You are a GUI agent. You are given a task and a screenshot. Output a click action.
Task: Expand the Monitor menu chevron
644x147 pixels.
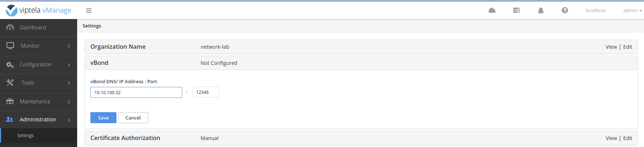pyautogui.click(x=69, y=46)
